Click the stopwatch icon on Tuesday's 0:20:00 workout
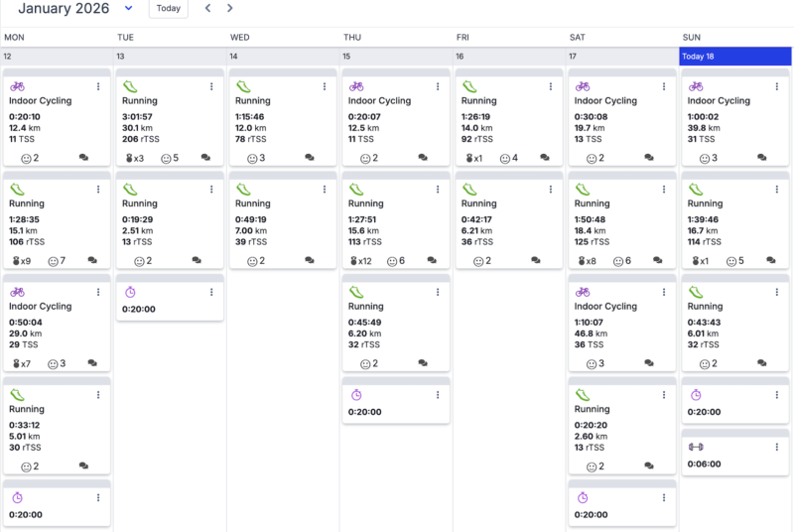The image size is (794, 532). tap(131, 292)
